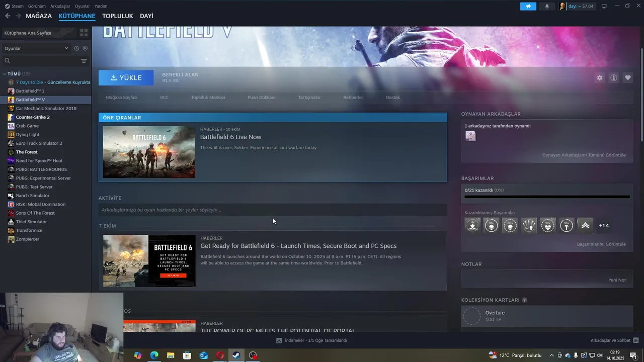Open Outlook from the taskbar
The height and width of the screenshot is (362, 644).
pyautogui.click(x=203, y=355)
